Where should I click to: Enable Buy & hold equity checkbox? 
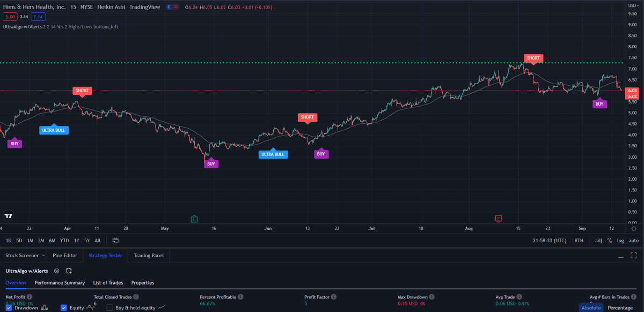point(110,308)
